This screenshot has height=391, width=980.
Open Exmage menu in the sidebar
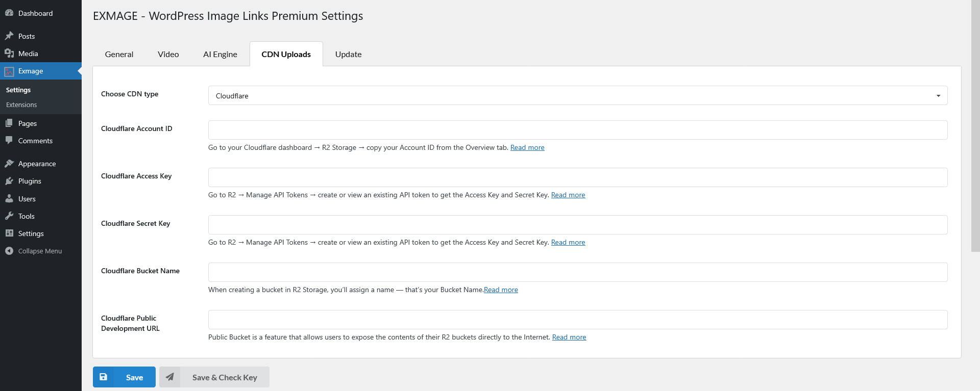point(41,71)
